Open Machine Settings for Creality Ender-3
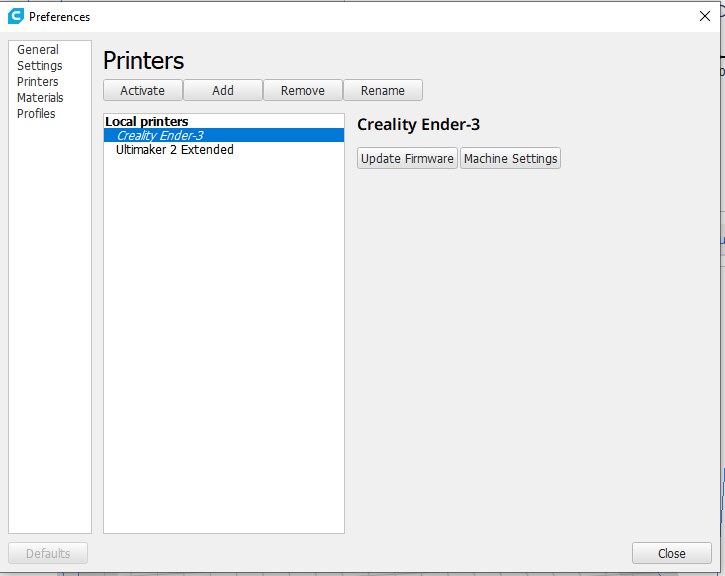The height and width of the screenshot is (576, 725). point(510,158)
